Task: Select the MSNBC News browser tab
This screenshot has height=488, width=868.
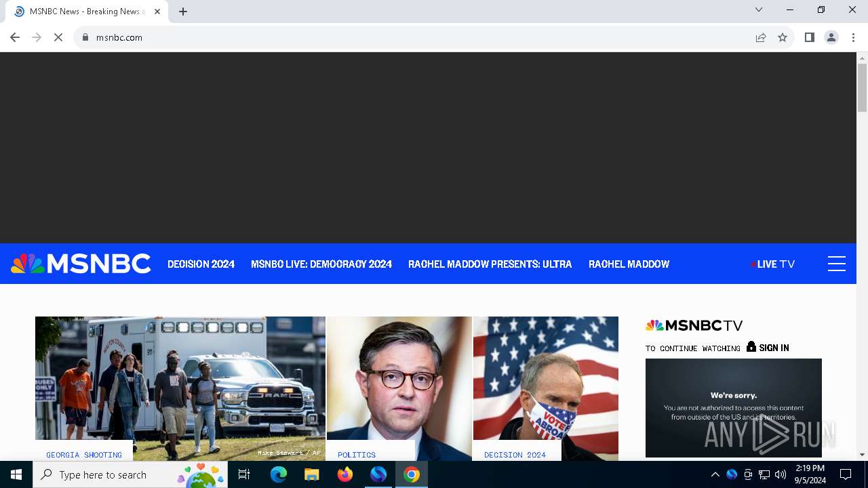Action: coord(85,12)
